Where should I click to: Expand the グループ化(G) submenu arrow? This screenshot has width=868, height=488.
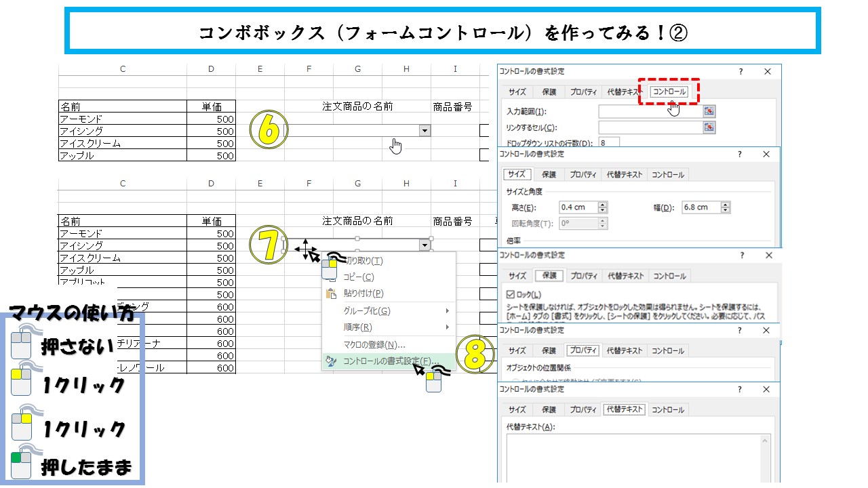point(448,311)
